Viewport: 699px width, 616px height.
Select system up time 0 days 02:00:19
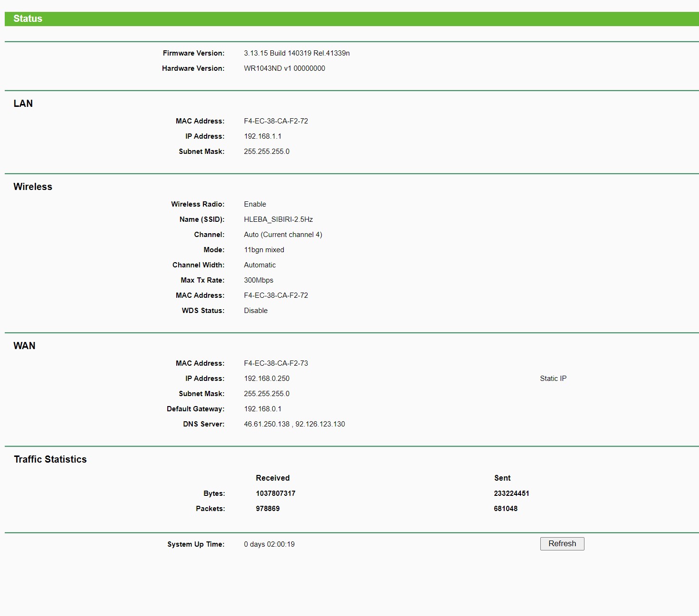269,544
